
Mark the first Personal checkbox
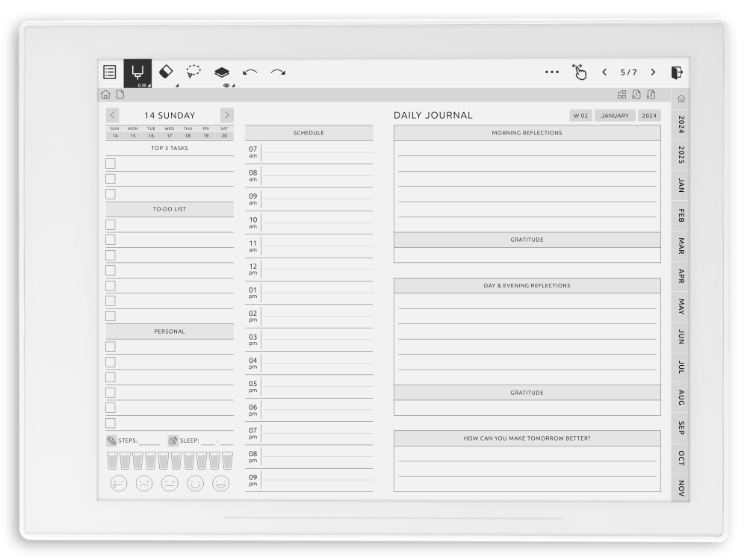click(110, 346)
